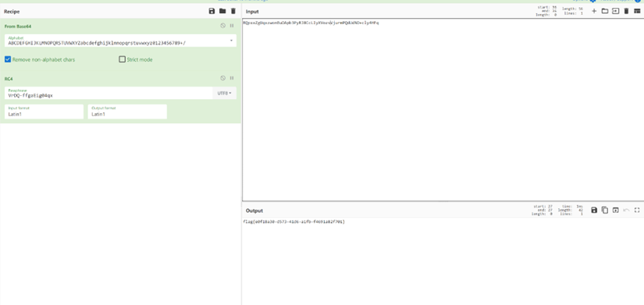
Task: Open the RC4 Input format dropdown
Action: point(44,112)
